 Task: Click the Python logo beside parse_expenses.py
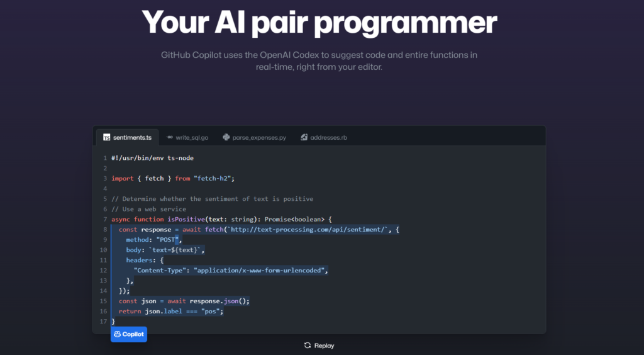(226, 138)
